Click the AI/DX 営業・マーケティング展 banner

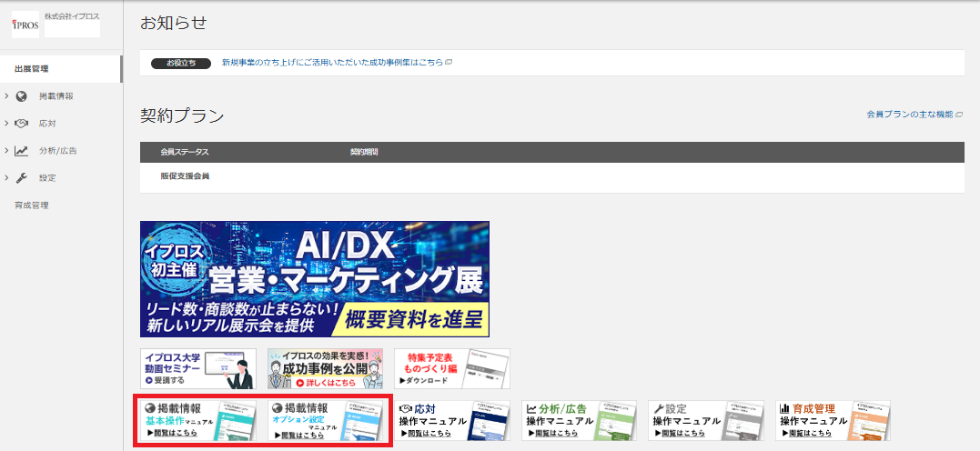pyautogui.click(x=314, y=278)
